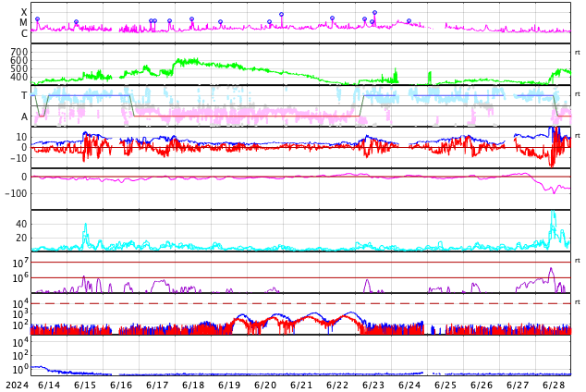Click the 10^3 tick label
Viewport: 586px width, 392px height.
point(20,314)
